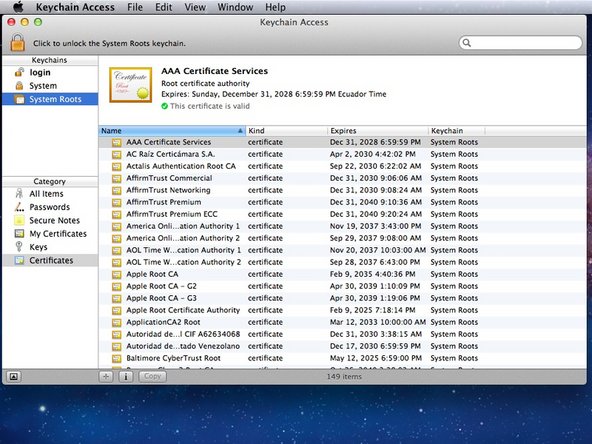The image size is (592, 444).
Task: Click the magnifying glass search icon
Action: click(467, 43)
